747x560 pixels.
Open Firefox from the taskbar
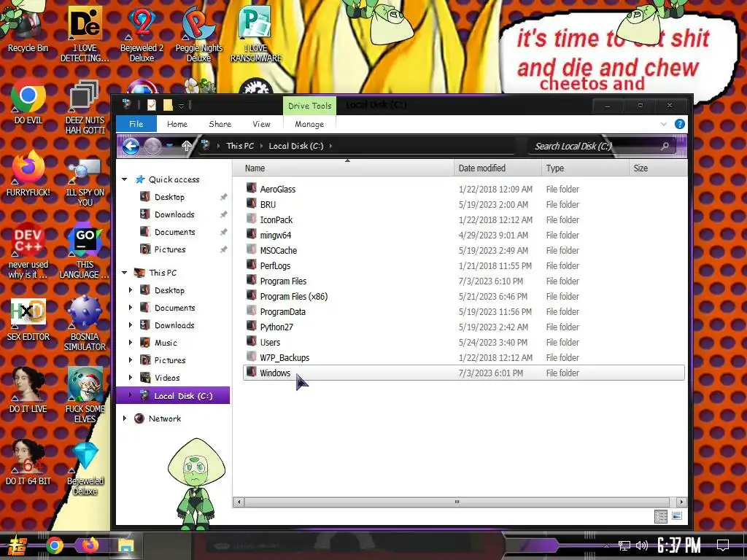click(90, 545)
